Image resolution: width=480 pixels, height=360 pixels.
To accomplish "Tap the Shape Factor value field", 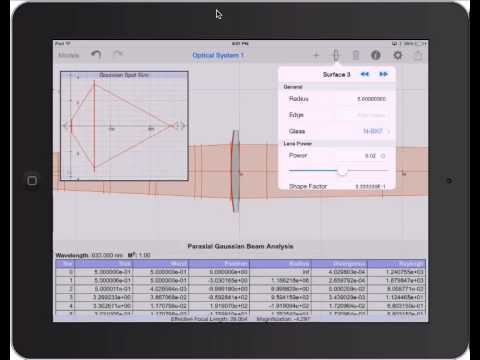I will pyautogui.click(x=370, y=186).
